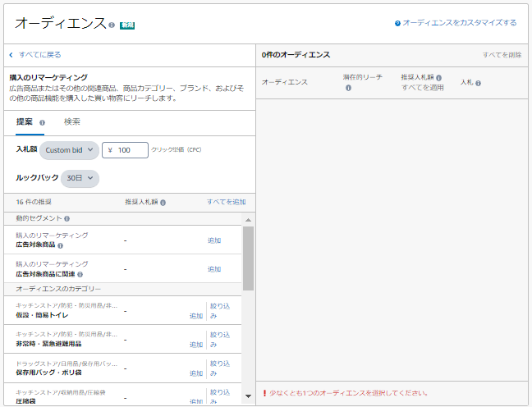The height and width of the screenshot is (407, 532).
Task: Open オーディエンスをカスタマイズする help link
Action: tap(460, 23)
